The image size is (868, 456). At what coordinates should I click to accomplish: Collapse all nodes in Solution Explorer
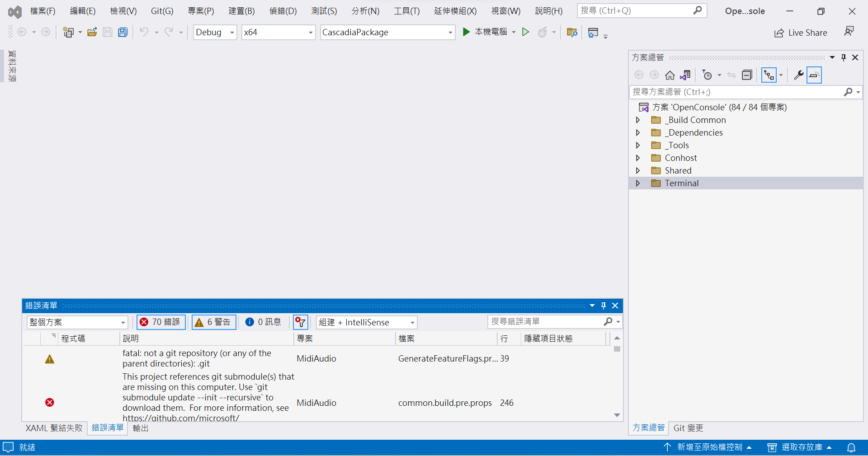click(x=747, y=75)
